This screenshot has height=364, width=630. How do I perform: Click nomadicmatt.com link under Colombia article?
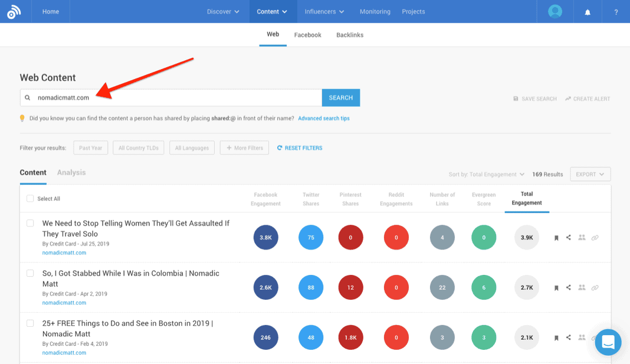[x=64, y=303]
